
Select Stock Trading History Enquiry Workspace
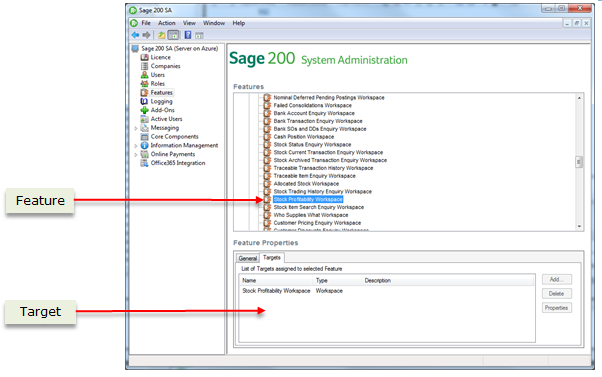(322, 192)
